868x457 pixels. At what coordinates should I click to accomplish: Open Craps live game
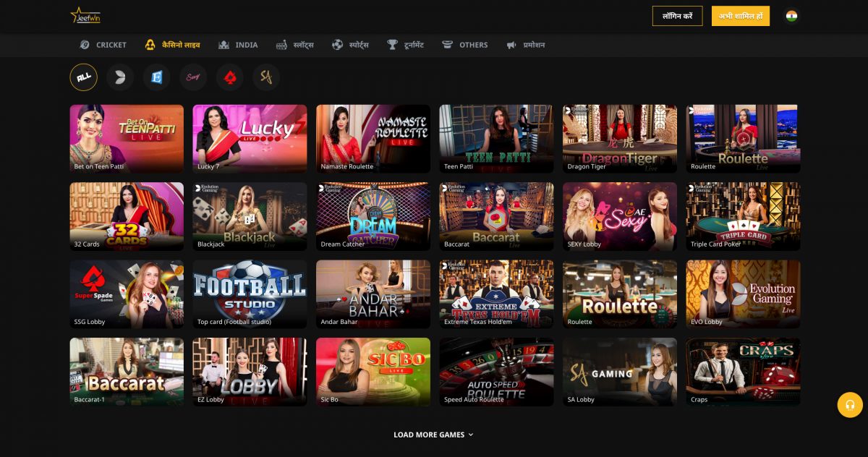(x=743, y=372)
